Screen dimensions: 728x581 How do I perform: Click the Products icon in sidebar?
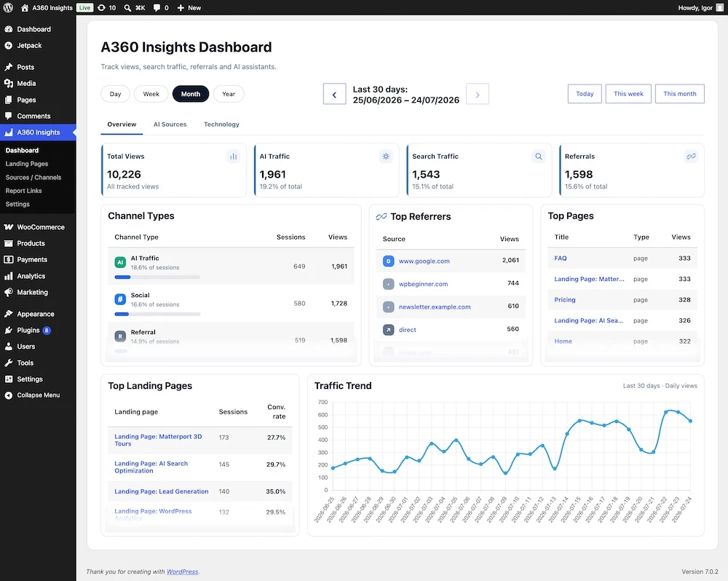coord(8,243)
